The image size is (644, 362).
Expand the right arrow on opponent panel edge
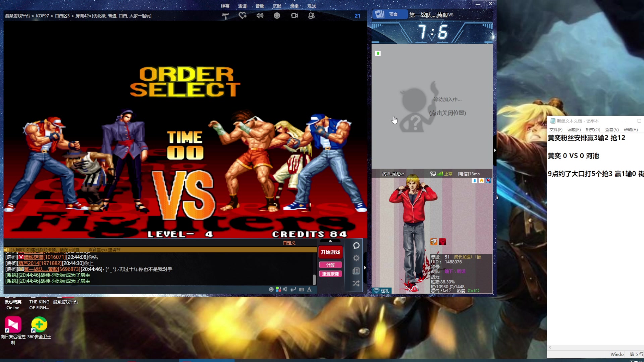tap(495, 150)
